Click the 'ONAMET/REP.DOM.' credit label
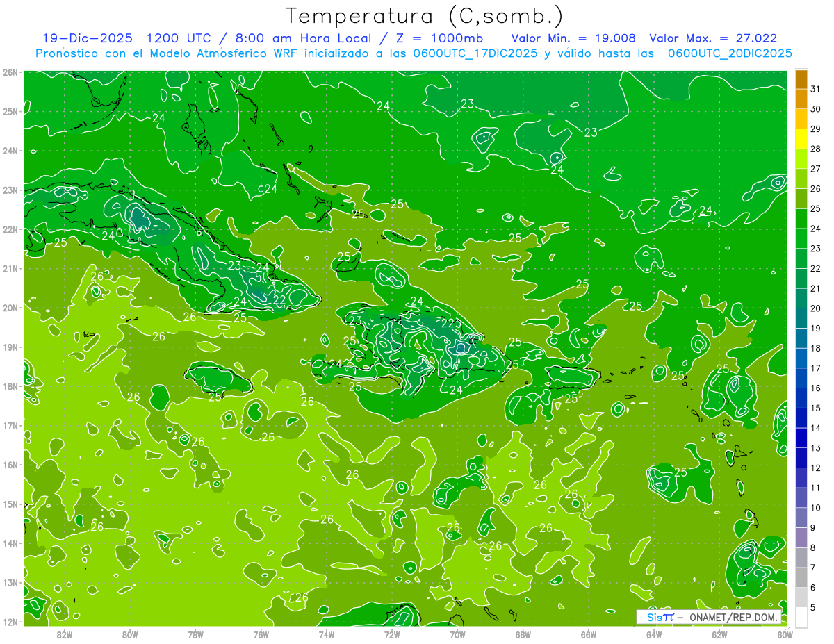The image size is (834, 644). (733, 617)
